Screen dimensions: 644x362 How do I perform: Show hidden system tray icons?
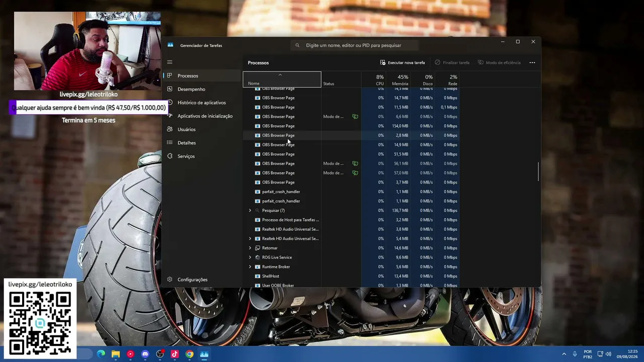click(x=564, y=354)
